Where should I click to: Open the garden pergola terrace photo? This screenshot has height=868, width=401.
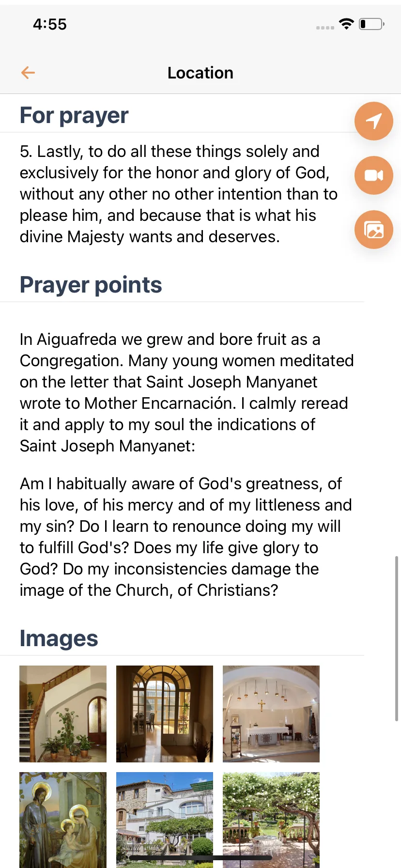pos(271,820)
